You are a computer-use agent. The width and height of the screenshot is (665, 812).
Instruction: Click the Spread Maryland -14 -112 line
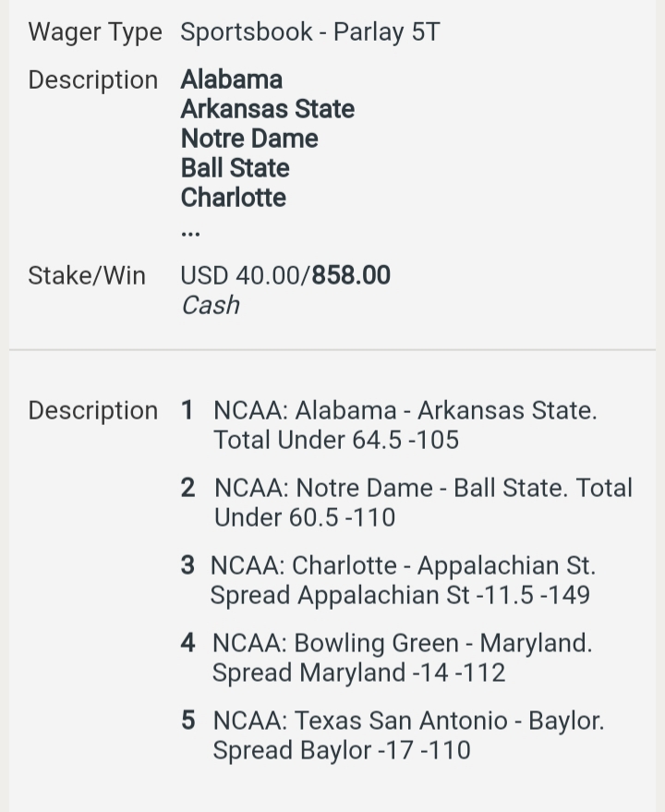point(359,673)
